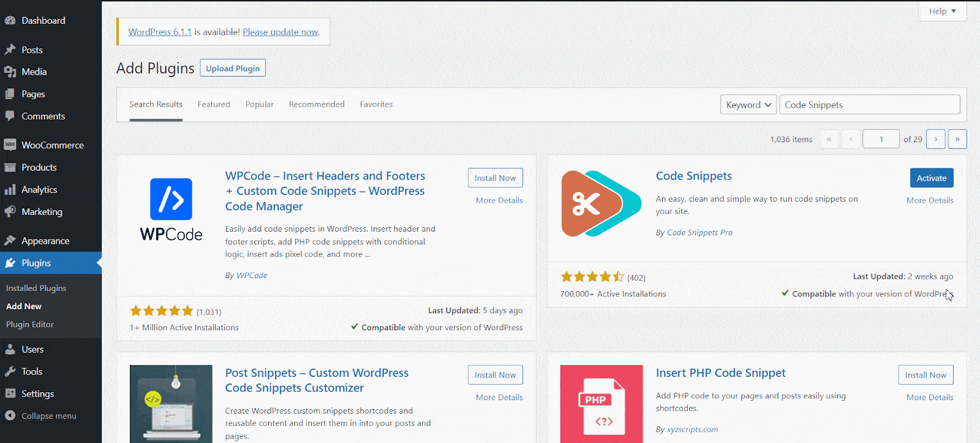Click the Plugins plug icon
The width and height of the screenshot is (980, 443).
tap(10, 263)
